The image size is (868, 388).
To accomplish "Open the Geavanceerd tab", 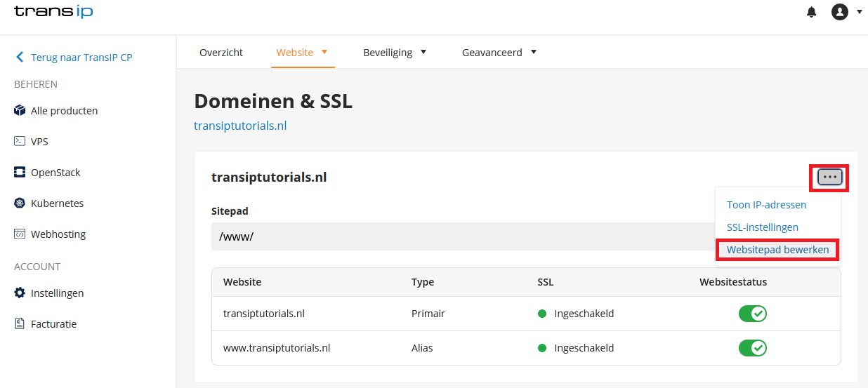I will [x=492, y=53].
